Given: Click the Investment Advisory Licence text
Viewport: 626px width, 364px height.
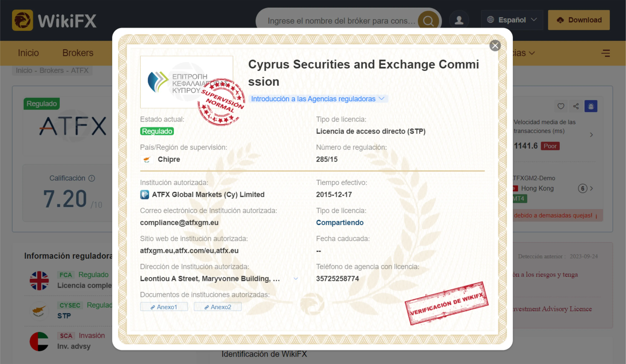Looking at the screenshot, I should 552,309.
